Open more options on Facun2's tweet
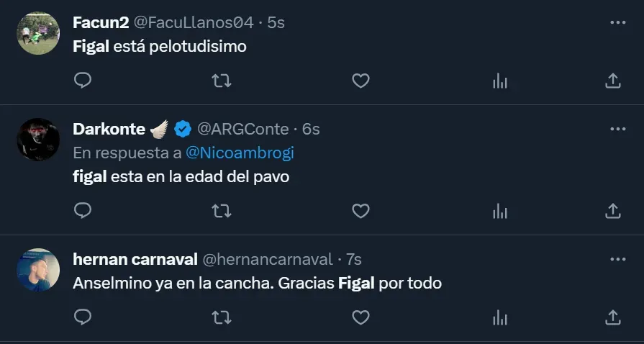Image resolution: width=644 pixels, height=344 pixels. [x=617, y=22]
